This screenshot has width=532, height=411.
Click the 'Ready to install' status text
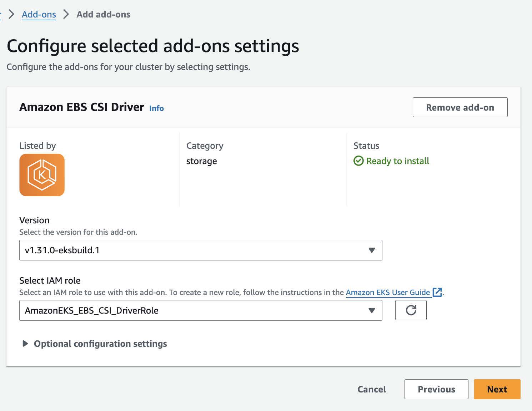(398, 161)
